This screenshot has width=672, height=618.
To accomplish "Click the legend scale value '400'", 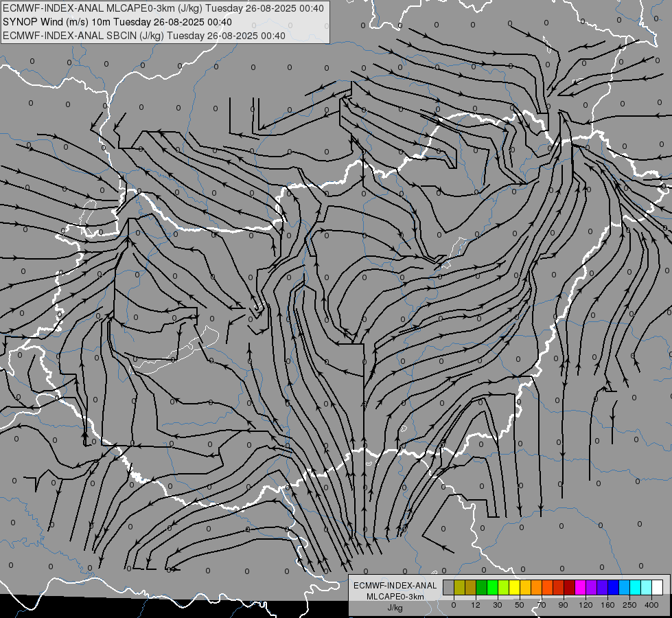I will pyautogui.click(x=651, y=605).
